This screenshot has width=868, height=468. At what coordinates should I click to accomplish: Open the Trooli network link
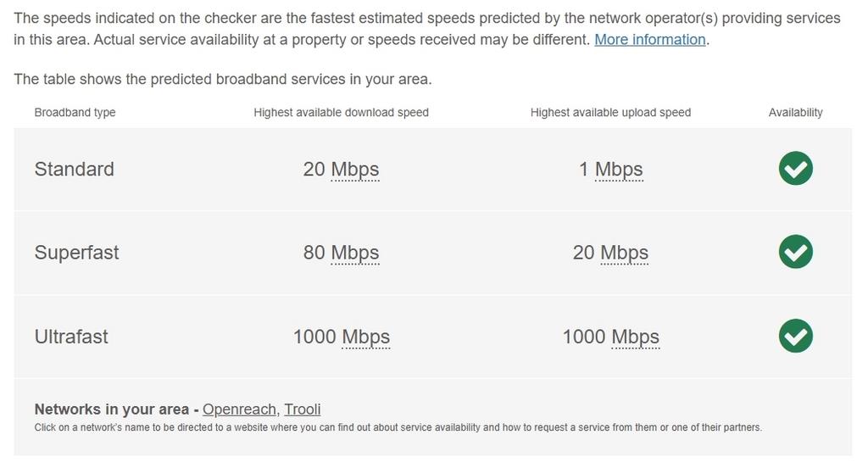coord(303,409)
